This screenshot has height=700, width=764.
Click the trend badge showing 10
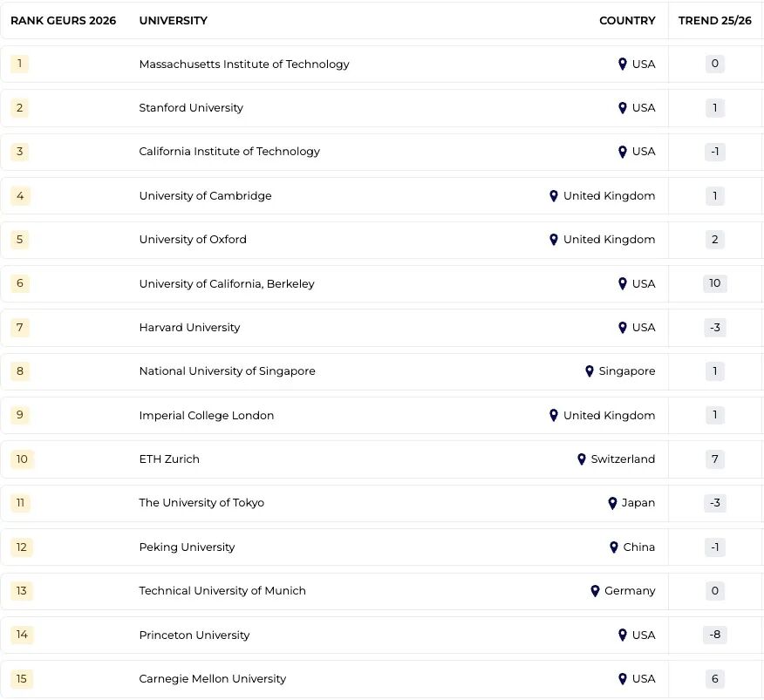(714, 284)
